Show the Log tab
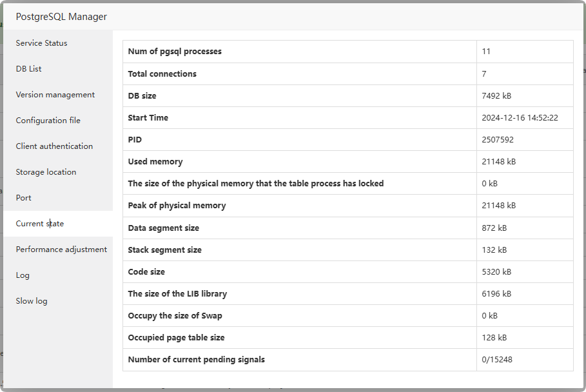The width and height of the screenshot is (586, 392). (23, 275)
